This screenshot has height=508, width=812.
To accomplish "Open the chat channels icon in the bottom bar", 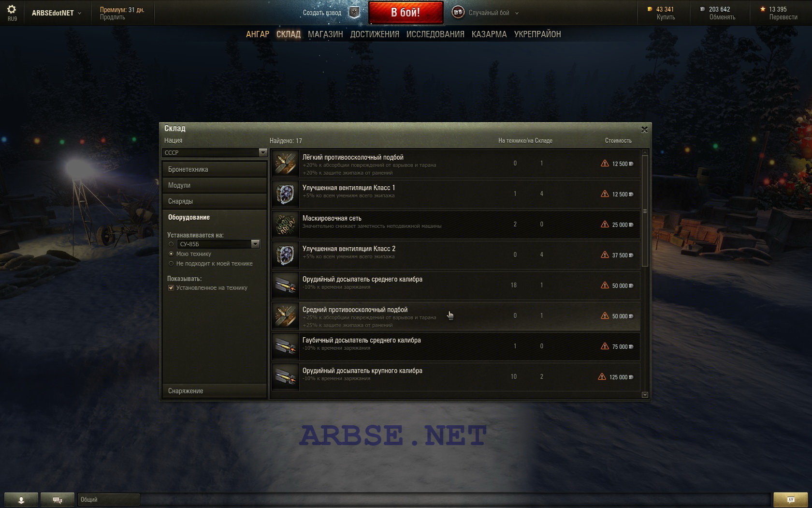I will pos(58,500).
